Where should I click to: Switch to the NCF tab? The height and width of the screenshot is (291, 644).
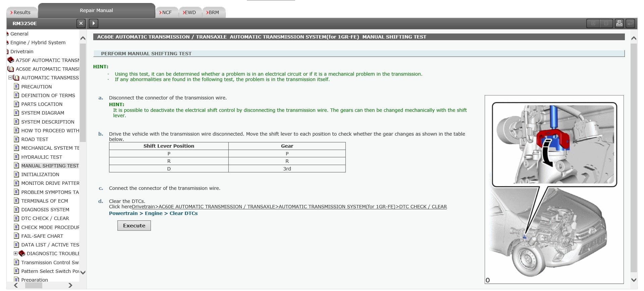(x=166, y=12)
